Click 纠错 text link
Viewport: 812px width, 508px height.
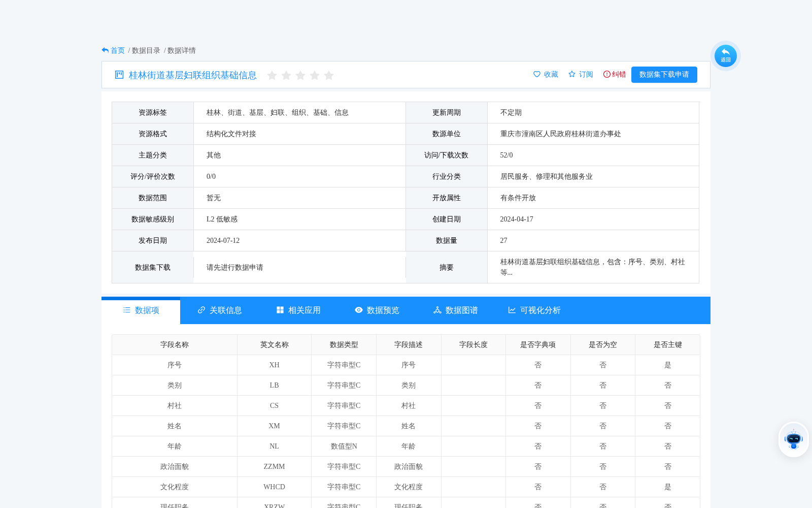point(619,74)
